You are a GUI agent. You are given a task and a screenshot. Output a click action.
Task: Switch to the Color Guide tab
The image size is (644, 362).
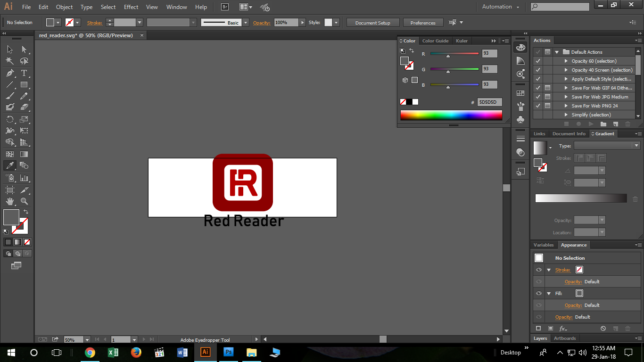click(435, 41)
